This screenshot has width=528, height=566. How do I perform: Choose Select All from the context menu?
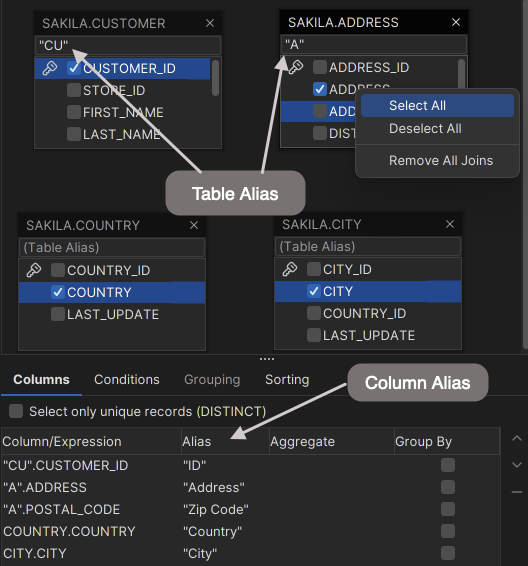437,105
